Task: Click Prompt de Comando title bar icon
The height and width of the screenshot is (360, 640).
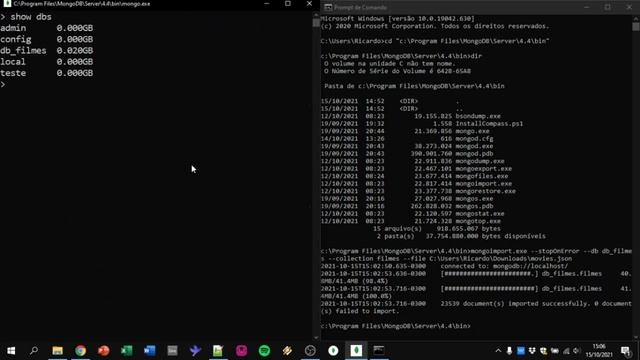Action: [x=328, y=7]
